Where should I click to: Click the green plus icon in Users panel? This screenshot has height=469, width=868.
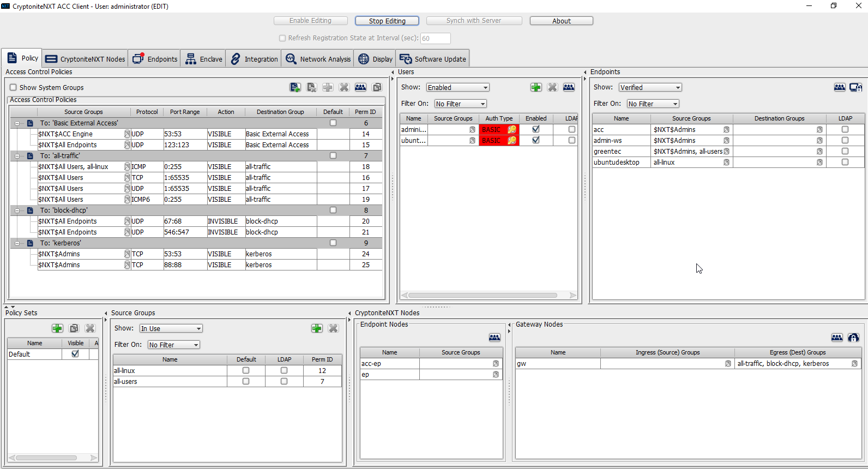(x=536, y=87)
